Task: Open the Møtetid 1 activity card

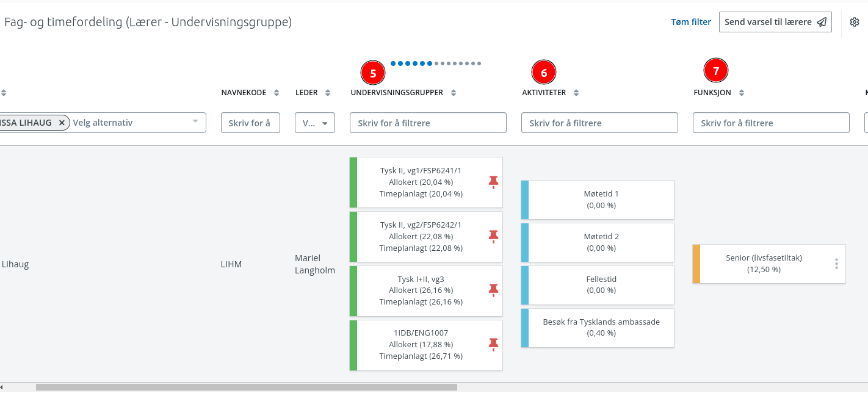Action: point(598,200)
